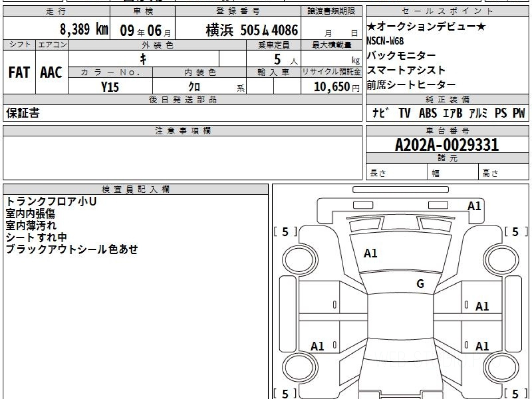Image resolution: width=532 pixels, height=399 pixels.
Task: Select chassis number A202A-0029331
Action: (x=447, y=145)
